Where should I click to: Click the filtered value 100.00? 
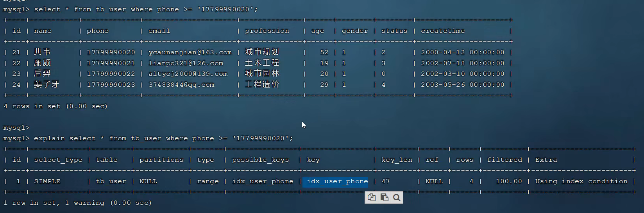508,181
